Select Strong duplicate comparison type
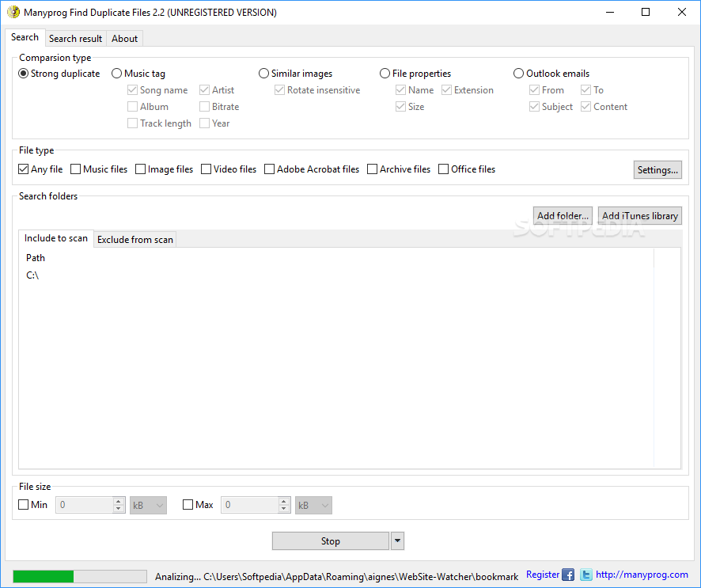Screen dimensions: 701x588 pos(59,74)
